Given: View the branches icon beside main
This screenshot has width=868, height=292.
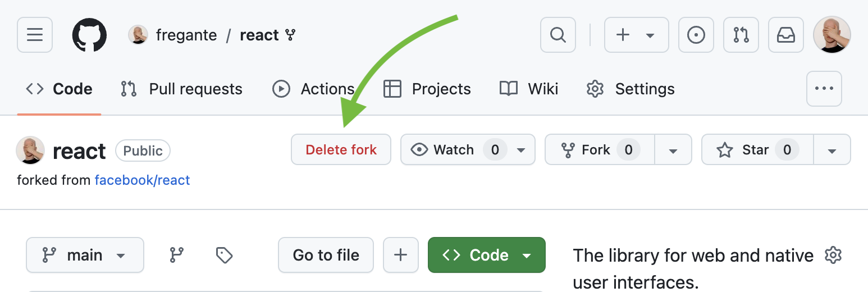Looking at the screenshot, I should 177,255.
